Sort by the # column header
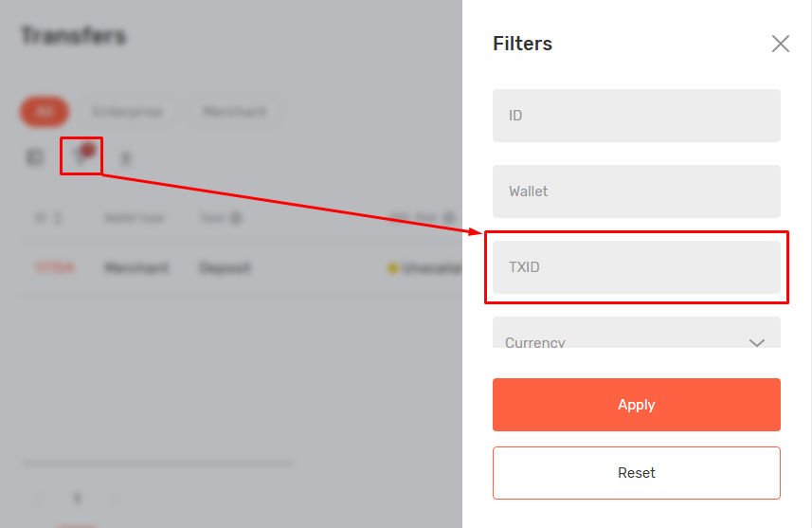Screen dimensions: 812x528 point(48,218)
